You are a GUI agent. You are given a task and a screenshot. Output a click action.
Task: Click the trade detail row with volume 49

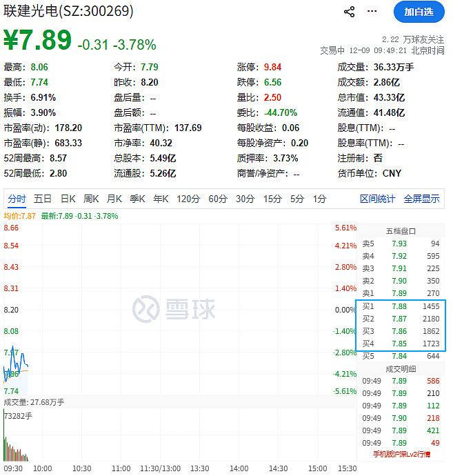click(401, 443)
